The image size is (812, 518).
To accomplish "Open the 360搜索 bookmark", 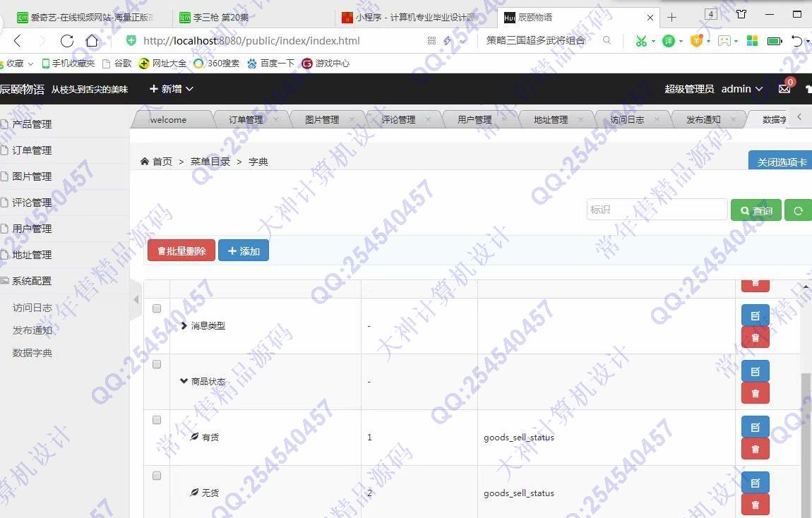I will coord(217,63).
